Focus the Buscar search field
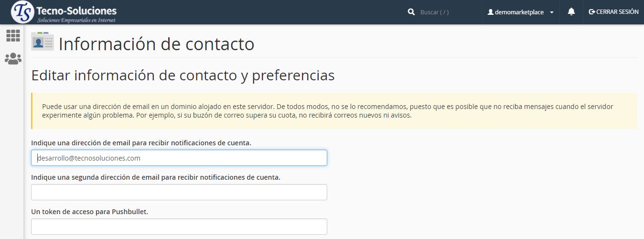 444,12
